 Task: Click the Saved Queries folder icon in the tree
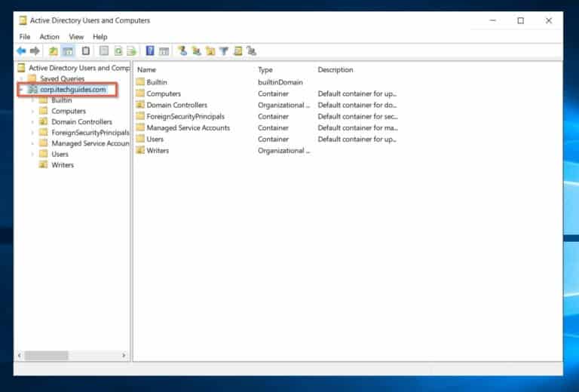tap(32, 78)
